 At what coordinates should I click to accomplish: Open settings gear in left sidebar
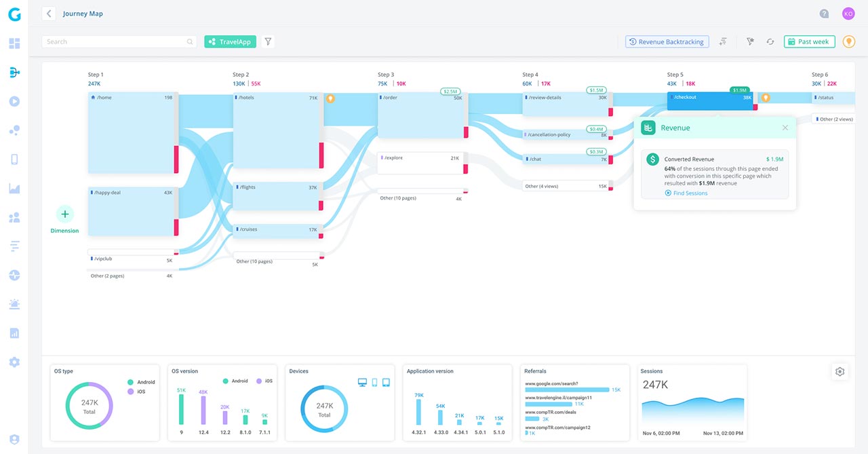[14, 362]
